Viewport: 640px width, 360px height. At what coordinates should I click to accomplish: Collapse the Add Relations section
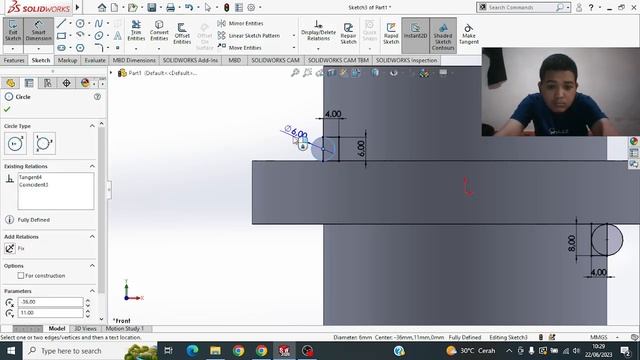coord(92,236)
